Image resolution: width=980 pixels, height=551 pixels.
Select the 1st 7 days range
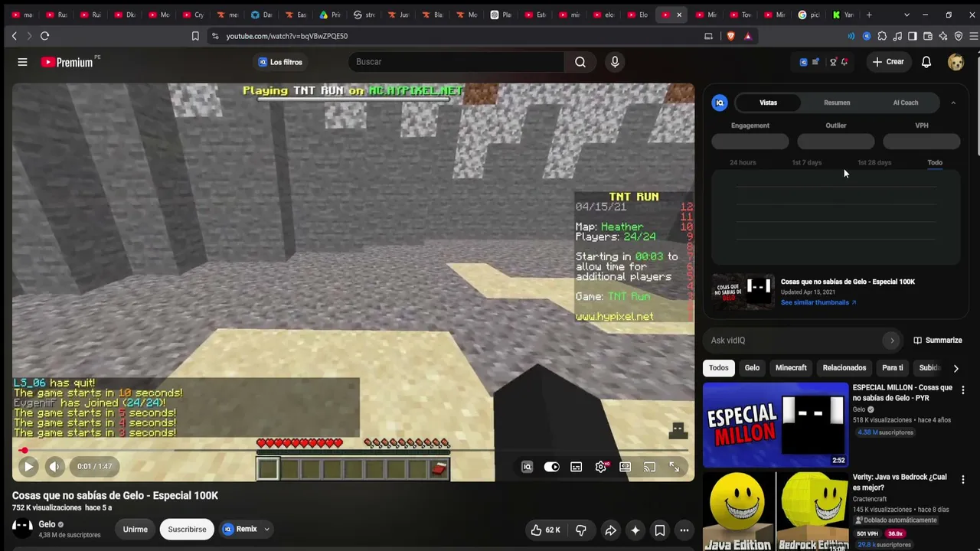(806, 162)
